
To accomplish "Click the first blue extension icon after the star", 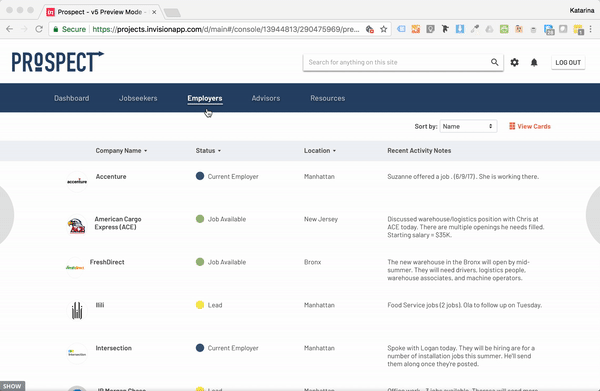I will 401,29.
